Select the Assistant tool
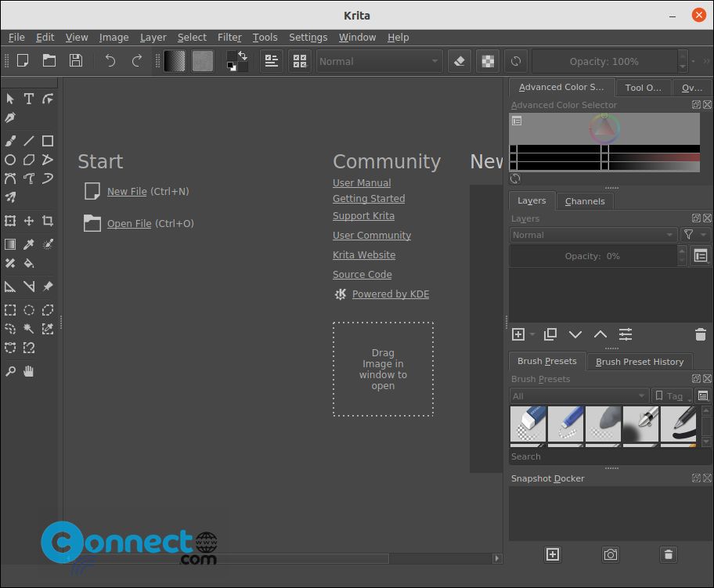 click(x=10, y=287)
